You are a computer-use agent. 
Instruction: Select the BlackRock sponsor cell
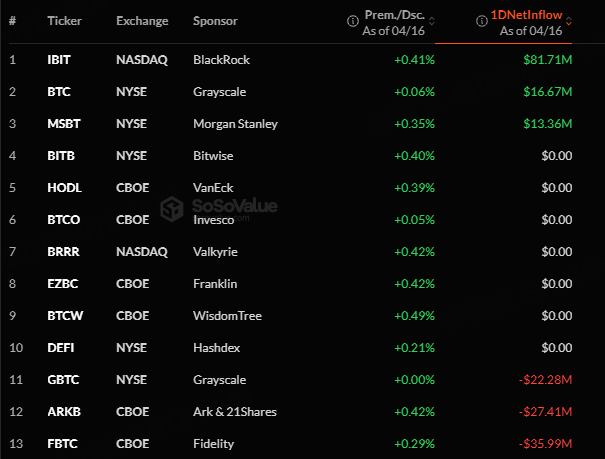[222, 60]
